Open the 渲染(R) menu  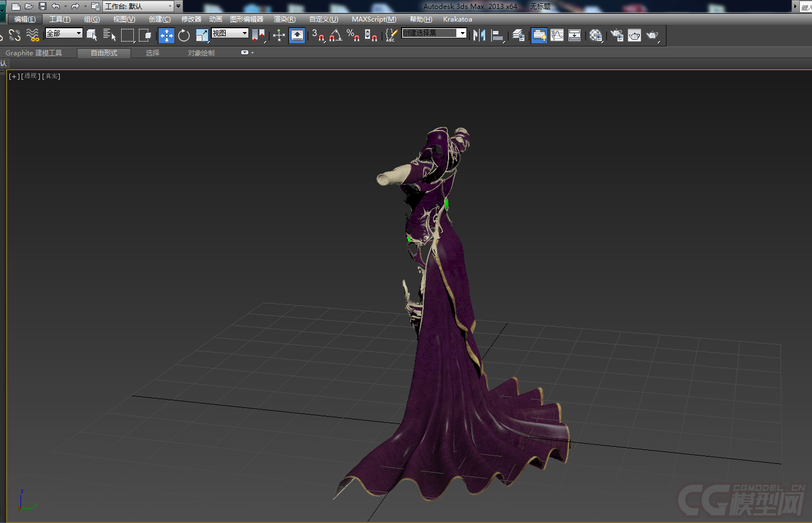(x=284, y=19)
